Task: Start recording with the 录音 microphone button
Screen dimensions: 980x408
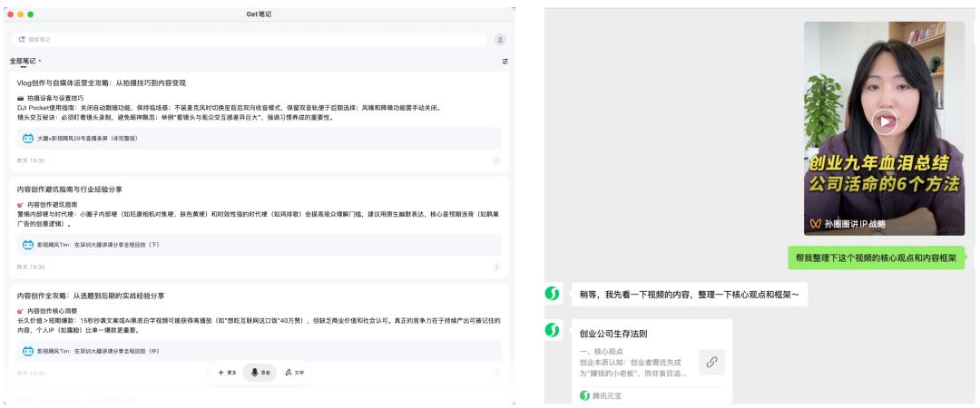Action: point(260,373)
